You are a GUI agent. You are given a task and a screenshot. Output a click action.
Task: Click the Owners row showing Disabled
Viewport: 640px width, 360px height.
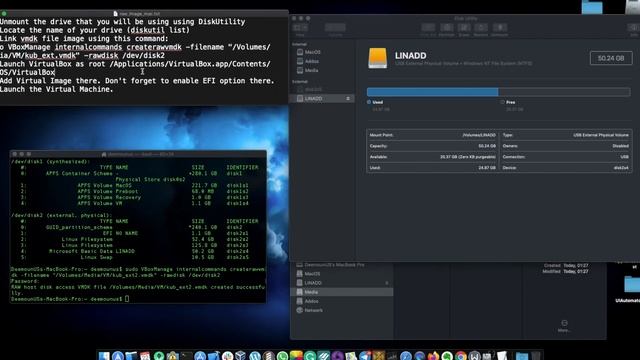[566, 146]
